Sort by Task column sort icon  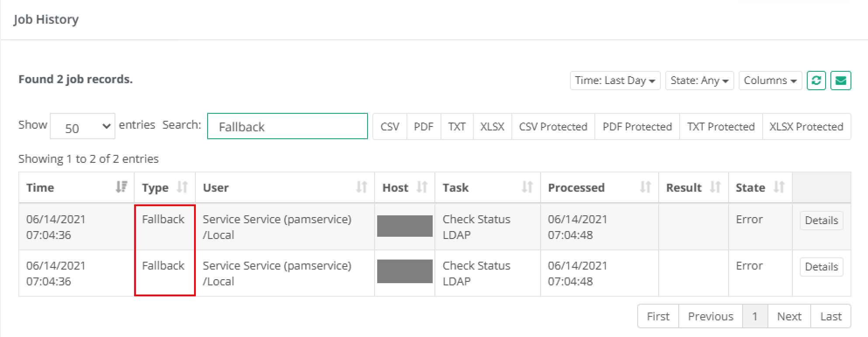coord(528,187)
